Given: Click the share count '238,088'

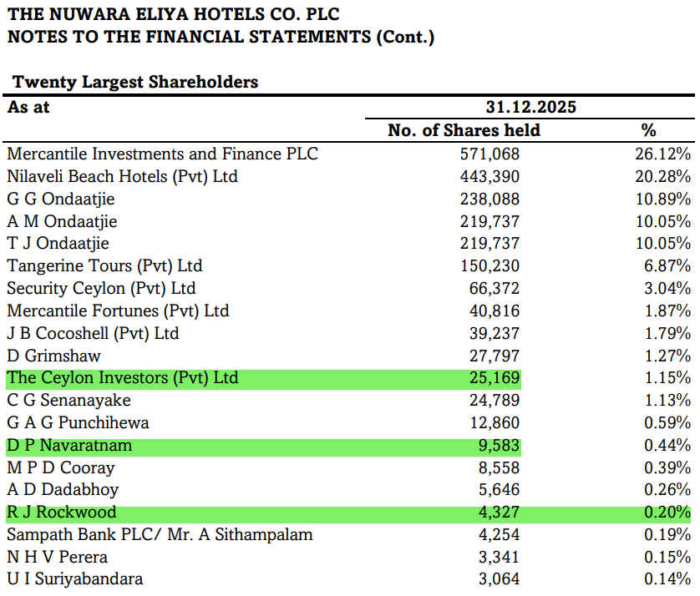Looking at the screenshot, I should click(x=489, y=199).
